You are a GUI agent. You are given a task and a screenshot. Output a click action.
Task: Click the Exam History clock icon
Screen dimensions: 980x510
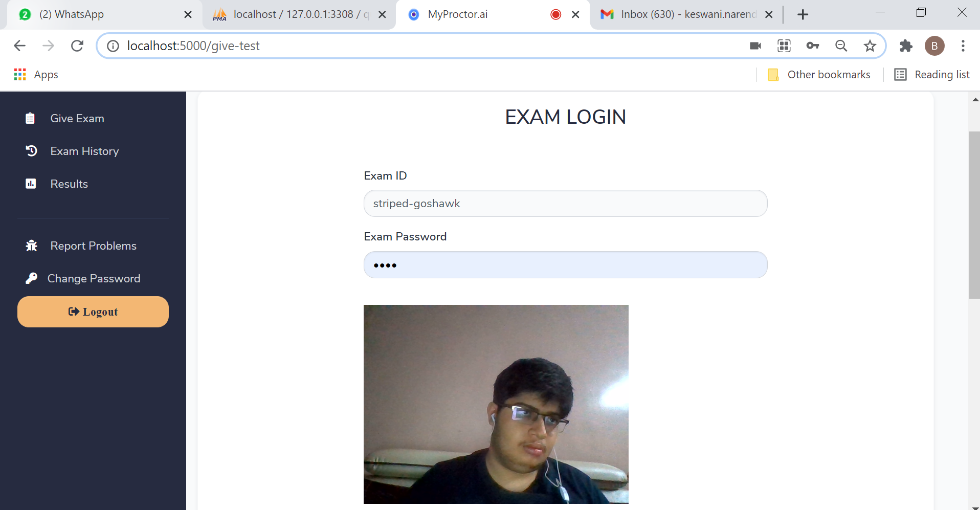tap(31, 151)
